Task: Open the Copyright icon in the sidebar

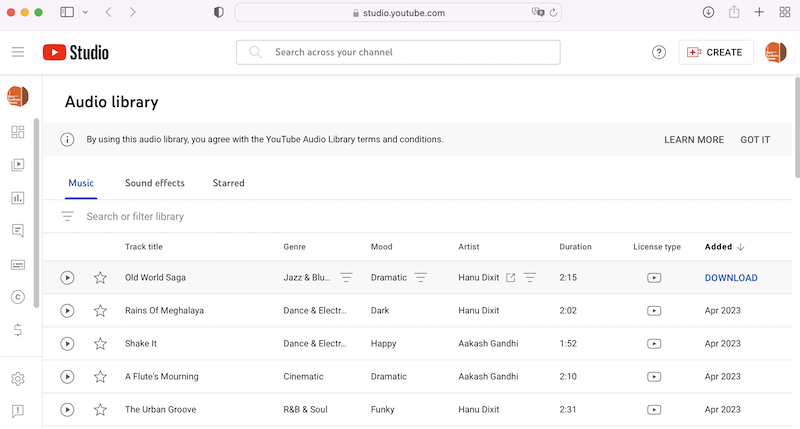Action: [17, 297]
